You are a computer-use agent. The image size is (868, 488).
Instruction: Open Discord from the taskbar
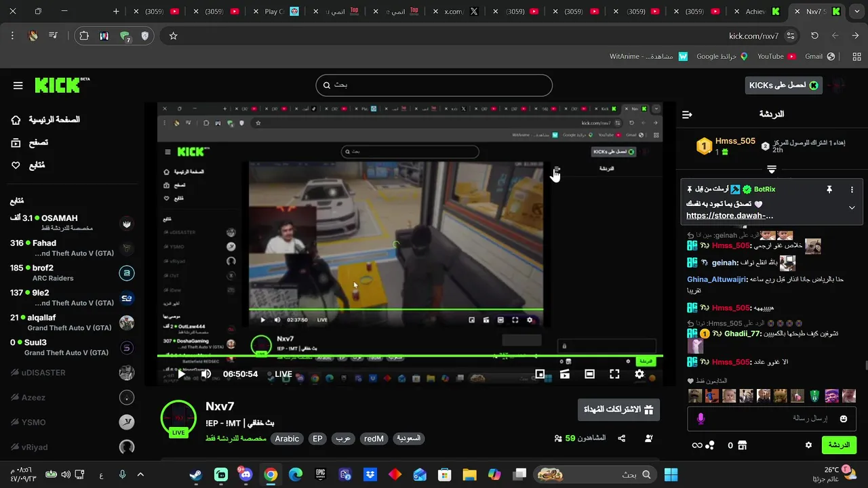(245, 474)
